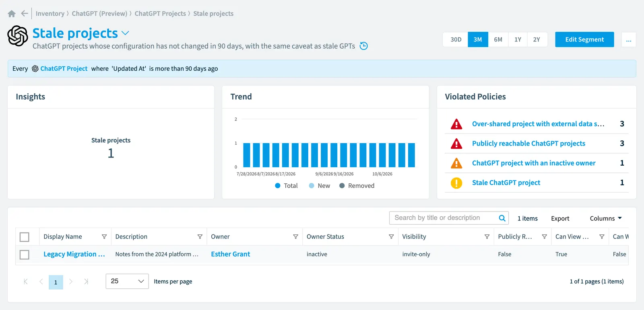Toggle the New legend series

(x=319, y=186)
